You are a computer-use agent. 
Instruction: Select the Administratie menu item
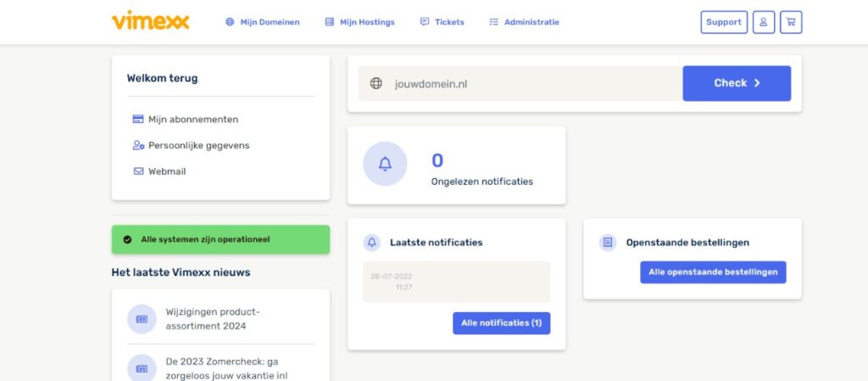pos(525,22)
